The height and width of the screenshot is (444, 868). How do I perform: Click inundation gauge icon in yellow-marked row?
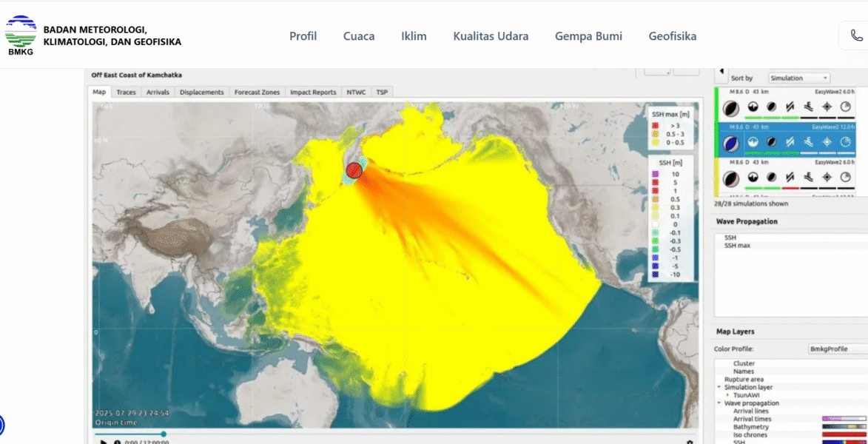pyautogui.click(x=808, y=177)
